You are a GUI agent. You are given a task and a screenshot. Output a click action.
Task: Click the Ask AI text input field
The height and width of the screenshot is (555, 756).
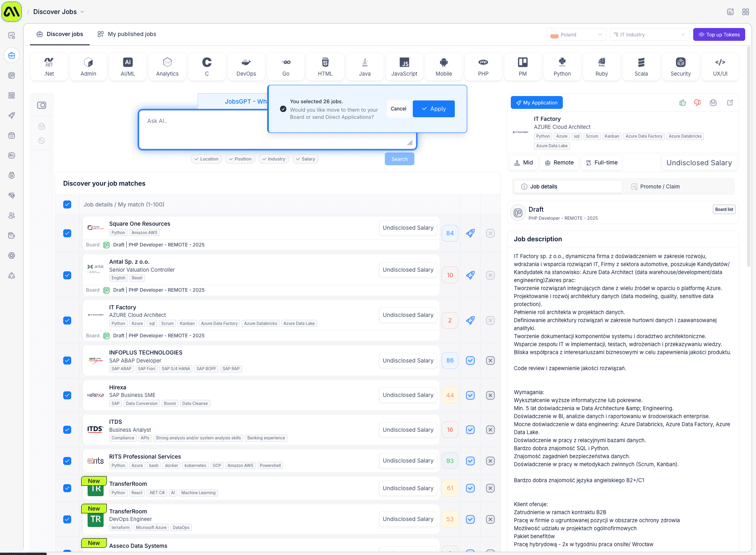point(277,130)
